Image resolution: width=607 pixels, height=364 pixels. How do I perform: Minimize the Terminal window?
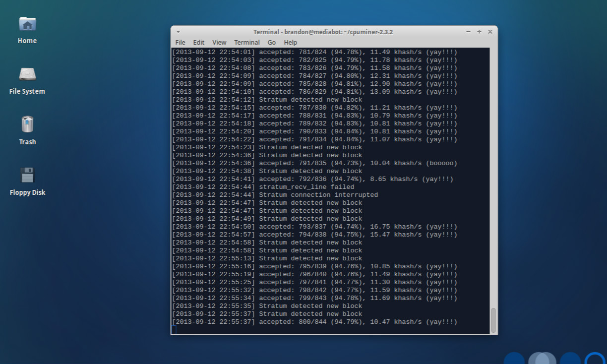point(468,32)
